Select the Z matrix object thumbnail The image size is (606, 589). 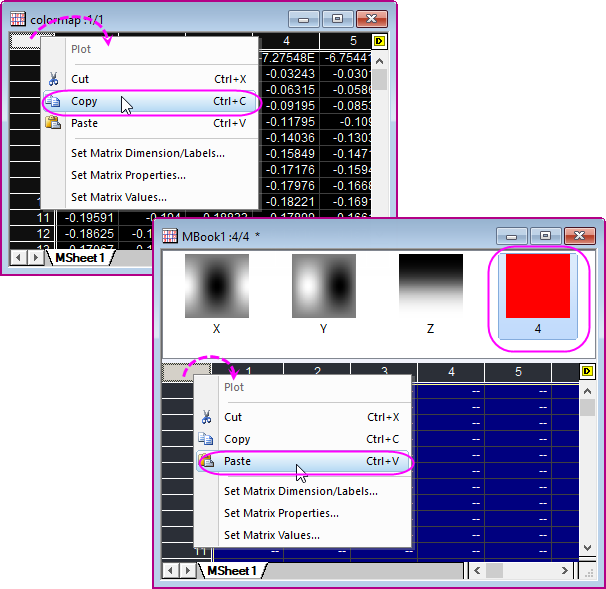click(x=431, y=286)
